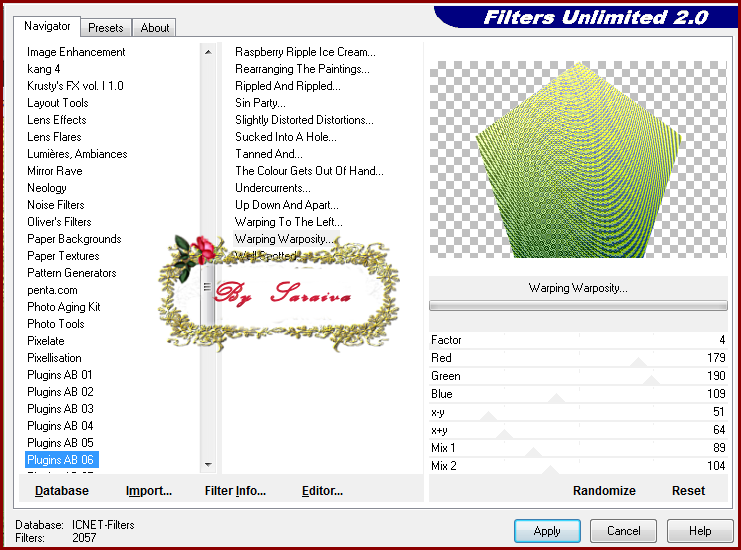Select Paper Backgrounds category

tap(74, 239)
